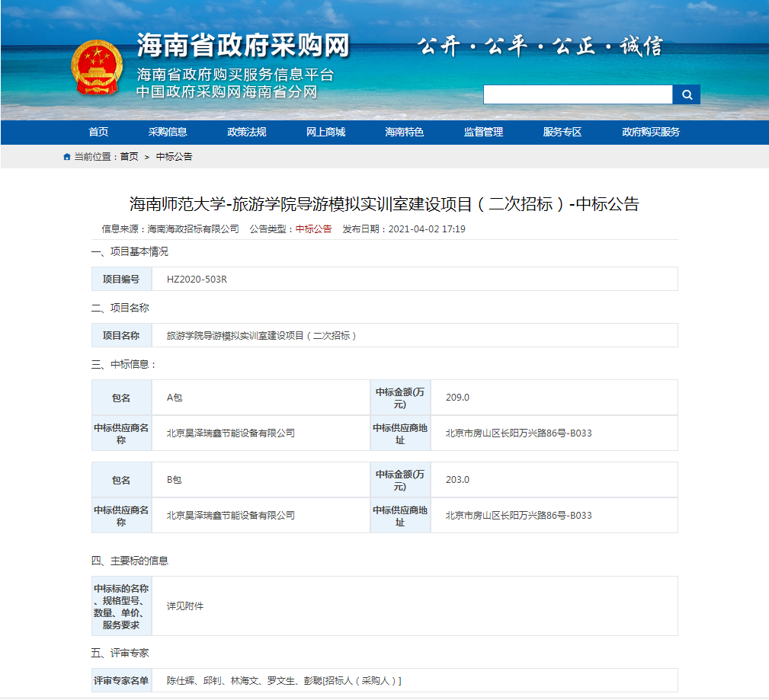
Task: Click the expert list starting with 陈仕辉
Action: click(x=284, y=681)
